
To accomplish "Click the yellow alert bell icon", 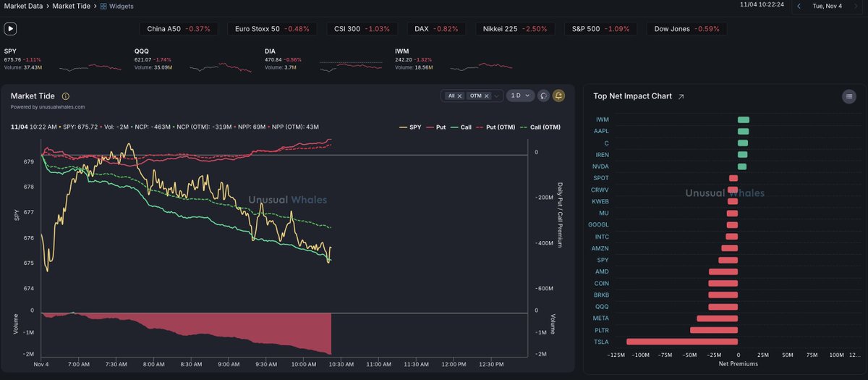I will (x=558, y=96).
